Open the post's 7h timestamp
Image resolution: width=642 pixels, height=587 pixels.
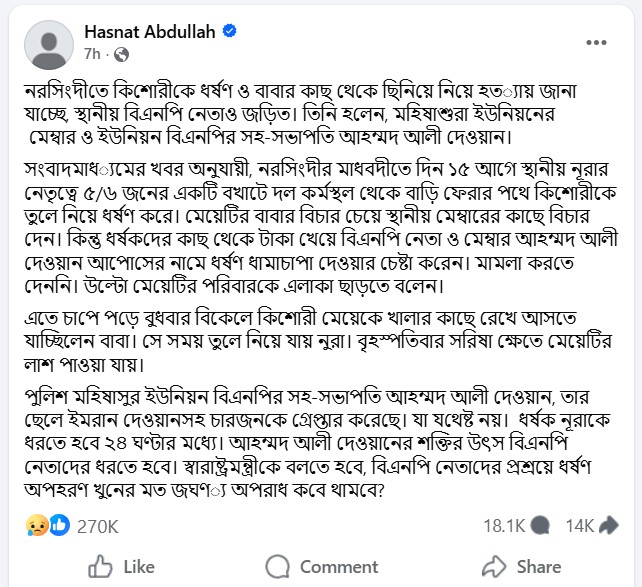coord(92,53)
